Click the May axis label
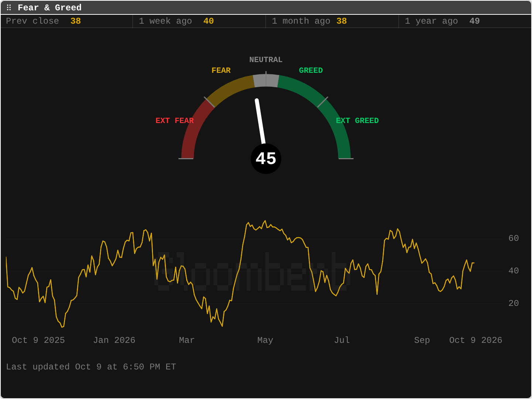The height and width of the screenshot is (399, 532). pos(265,340)
